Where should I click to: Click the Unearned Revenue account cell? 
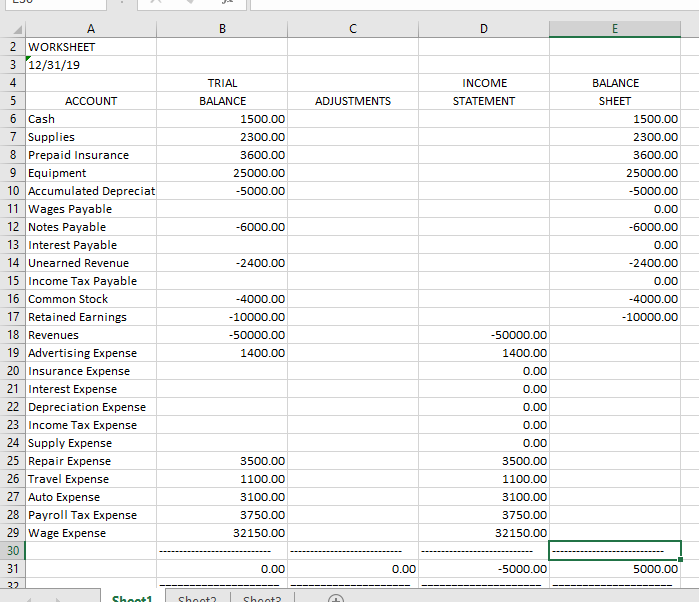coord(91,263)
